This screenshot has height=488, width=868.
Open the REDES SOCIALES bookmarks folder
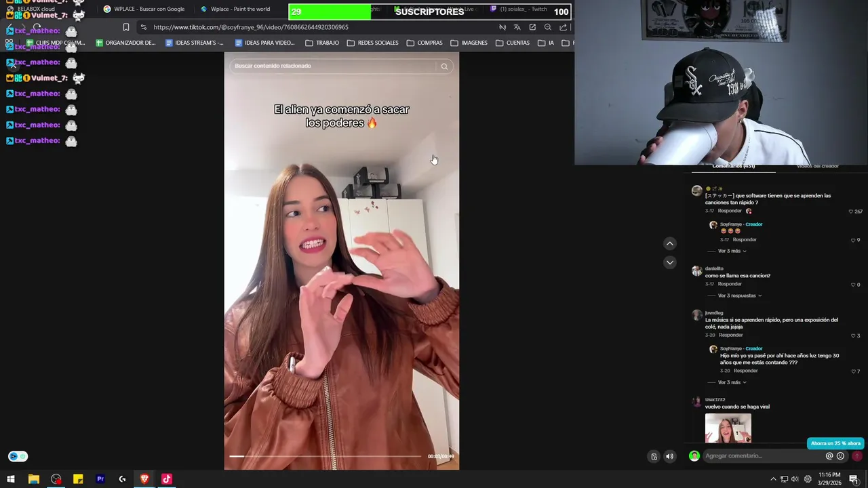tap(373, 43)
